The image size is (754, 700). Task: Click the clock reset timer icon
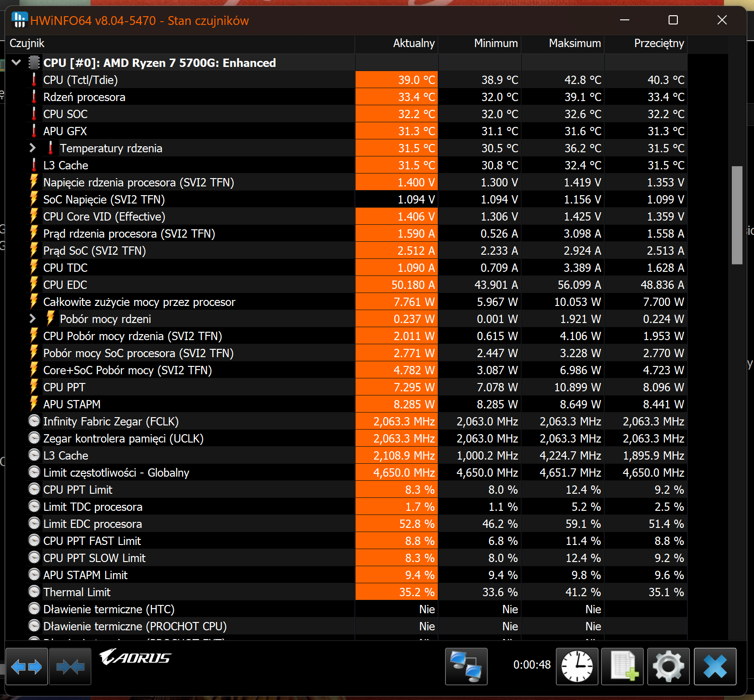[577, 667]
